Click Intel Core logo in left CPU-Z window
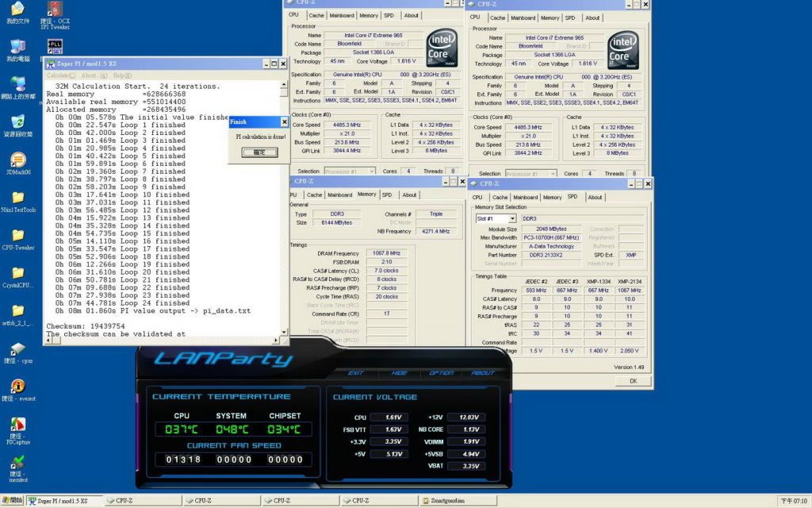This screenshot has height=508, width=812. [442, 47]
